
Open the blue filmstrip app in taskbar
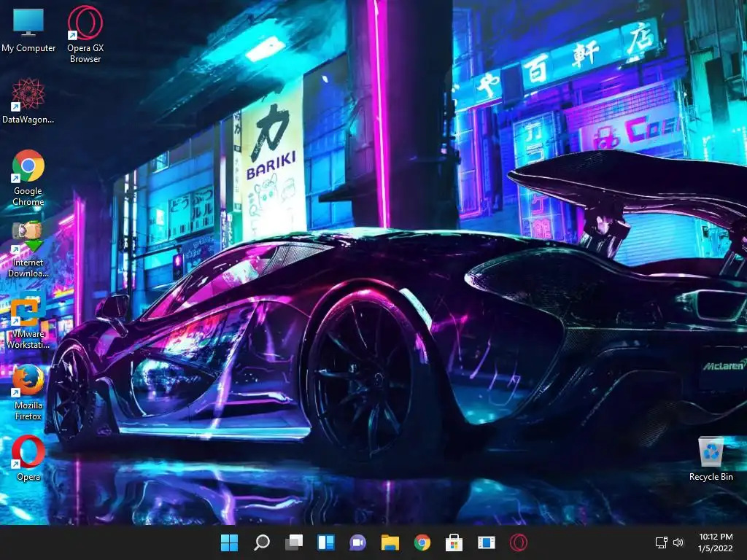[487, 542]
